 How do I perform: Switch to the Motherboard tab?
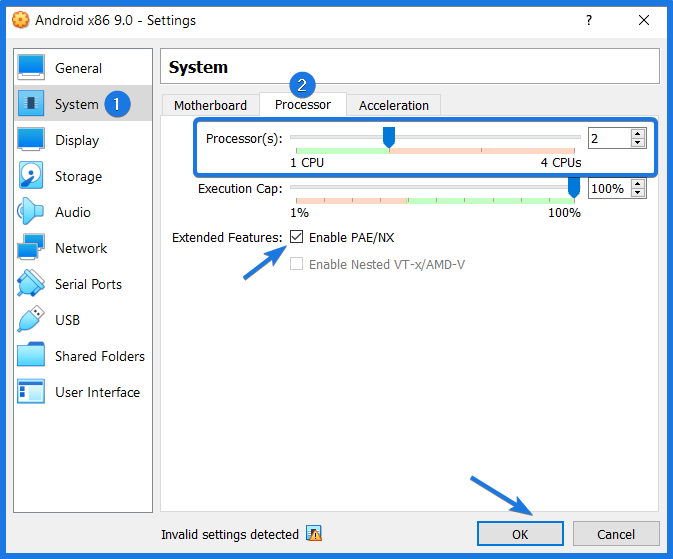210,105
